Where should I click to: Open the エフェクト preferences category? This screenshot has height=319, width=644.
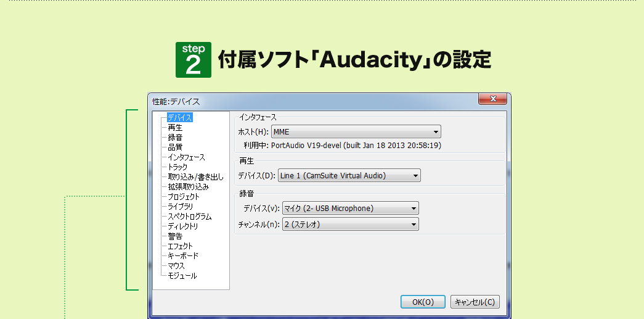click(x=180, y=246)
